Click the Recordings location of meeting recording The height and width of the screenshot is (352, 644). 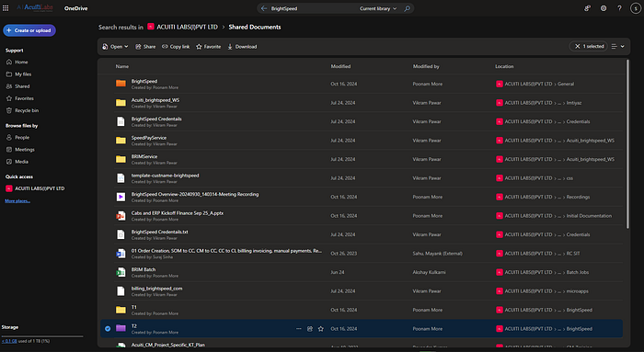pos(578,197)
